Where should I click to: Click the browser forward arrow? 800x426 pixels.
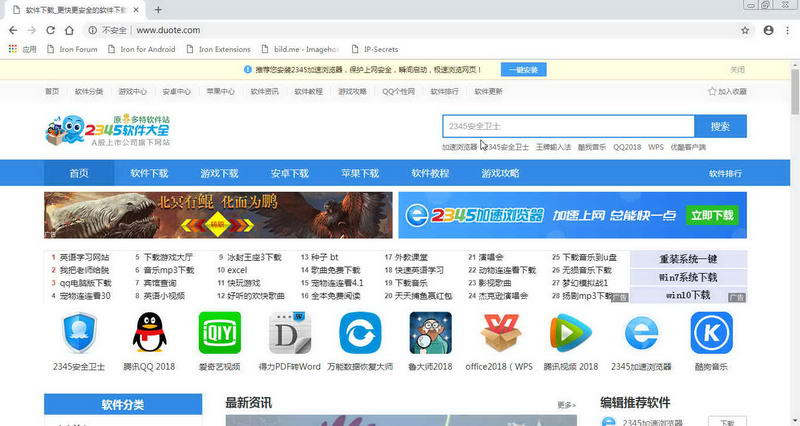click(x=32, y=30)
